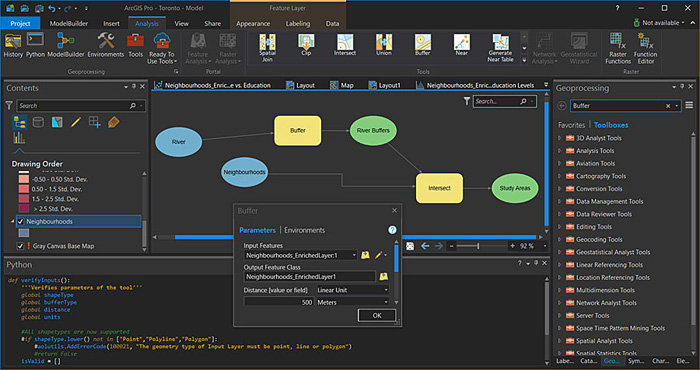This screenshot has height=370, width=700.
Task: Go to previous extent in model view
Action: tap(425, 246)
